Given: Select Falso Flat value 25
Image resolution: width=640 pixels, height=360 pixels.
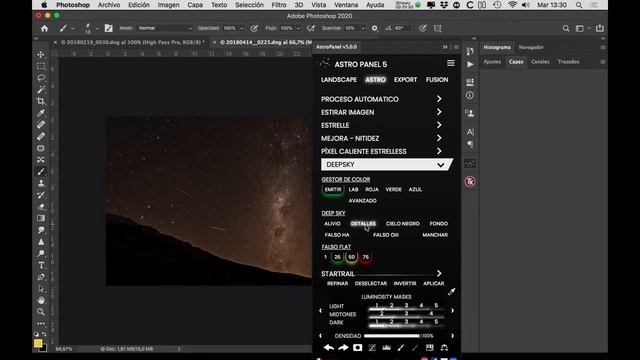Looking at the screenshot, I should (x=337, y=257).
